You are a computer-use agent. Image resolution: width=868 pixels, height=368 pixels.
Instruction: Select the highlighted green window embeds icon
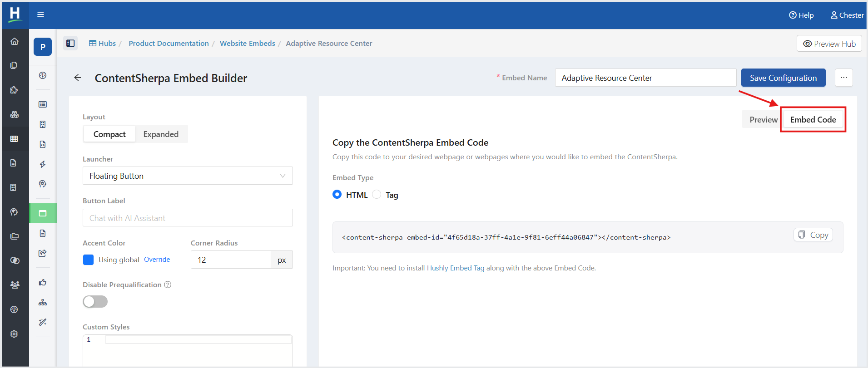tap(43, 213)
